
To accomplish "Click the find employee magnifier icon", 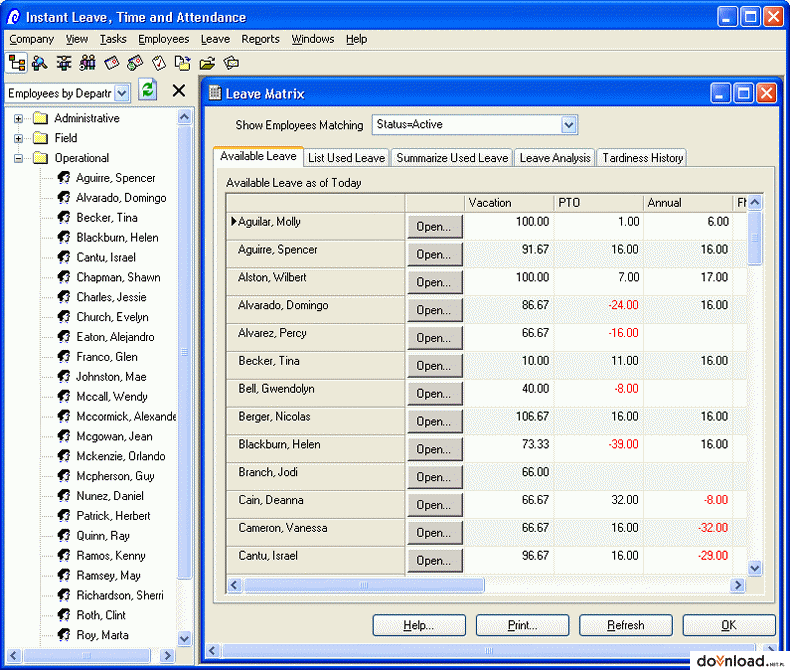I will coord(40,63).
